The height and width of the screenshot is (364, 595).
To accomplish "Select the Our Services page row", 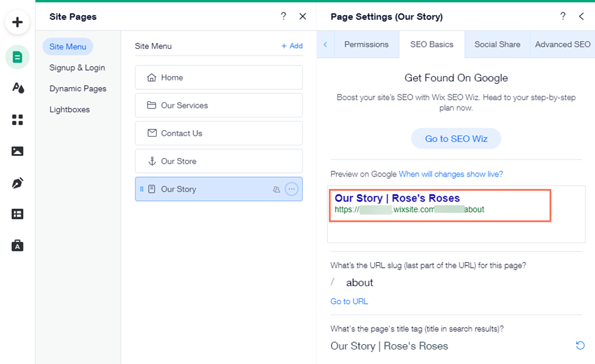I will coord(219,106).
